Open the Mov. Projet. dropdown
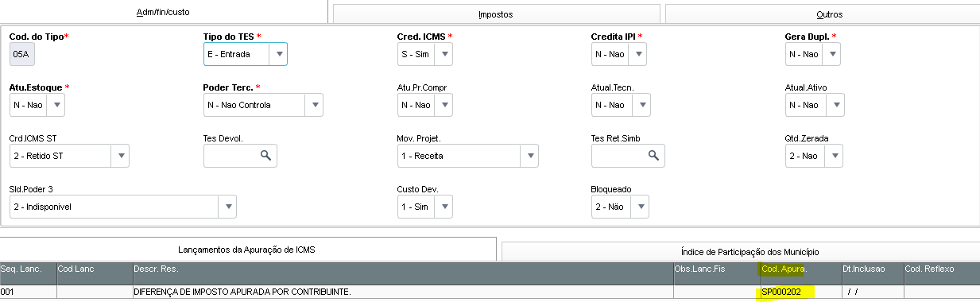The width and height of the screenshot is (980, 302). pyautogui.click(x=530, y=156)
